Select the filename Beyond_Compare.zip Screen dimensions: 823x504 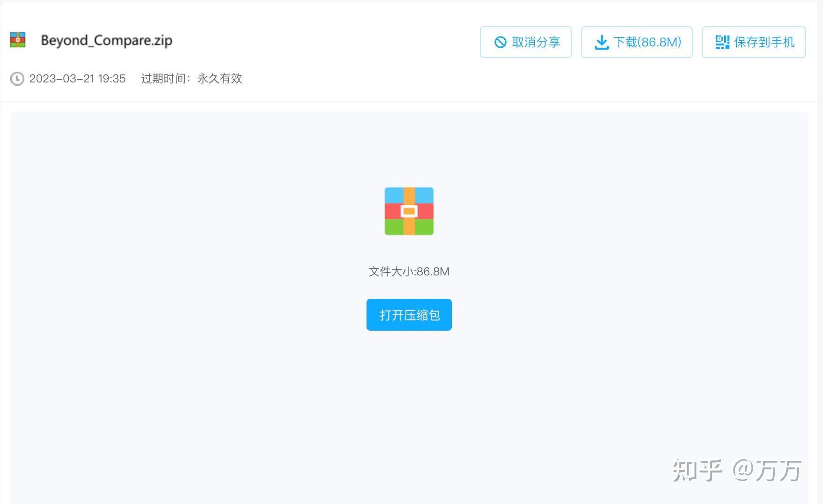106,40
